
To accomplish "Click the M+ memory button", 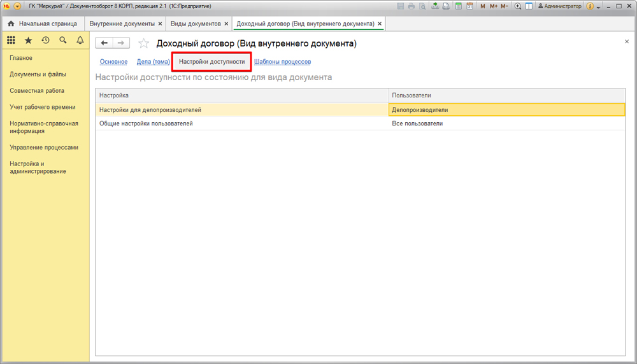I will click(493, 6).
